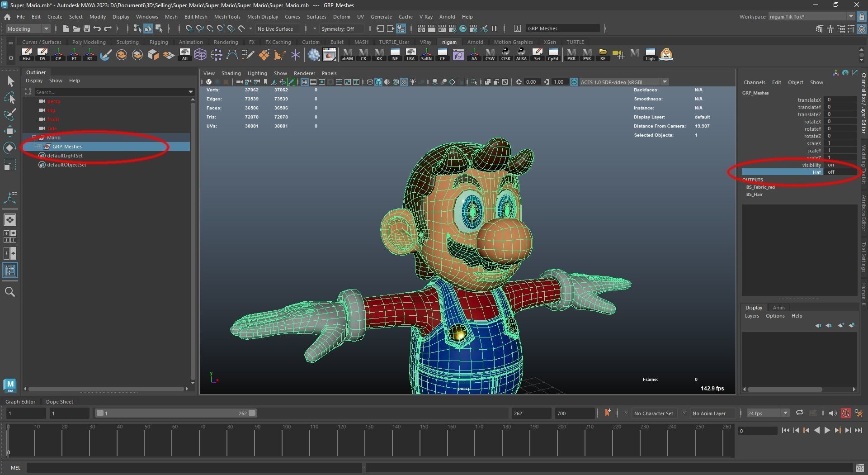The width and height of the screenshot is (868, 475).
Task: Open the Modeling menu set dropdown
Action: click(28, 28)
